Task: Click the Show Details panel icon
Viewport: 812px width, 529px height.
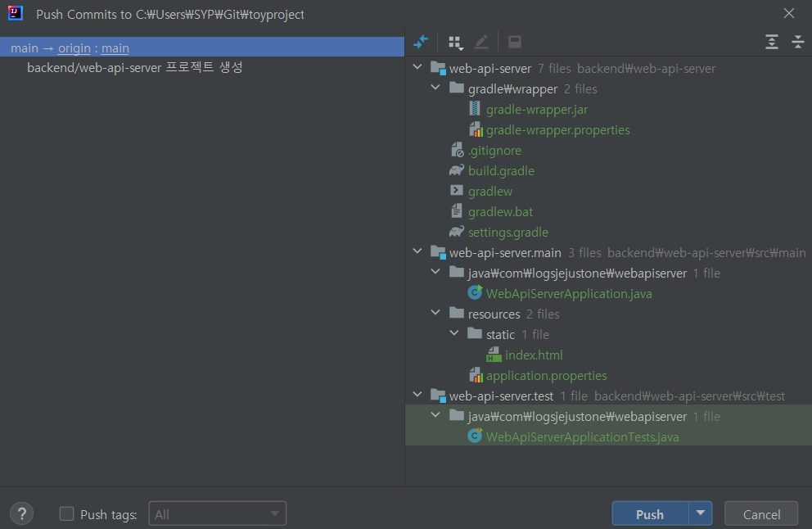Action: [515, 42]
